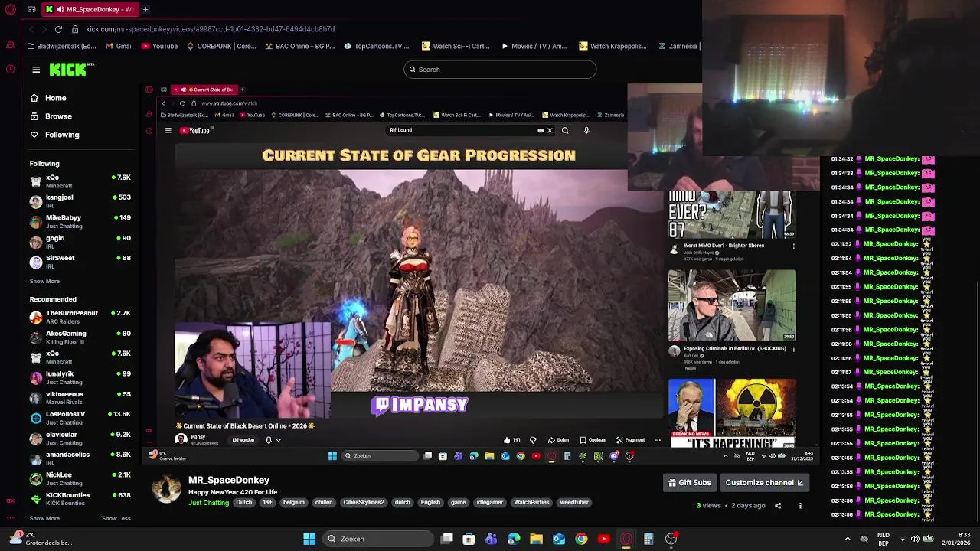This screenshot has height=551, width=980.
Task: Open Calculator in outer Windows taskbar
Action: tap(648, 539)
